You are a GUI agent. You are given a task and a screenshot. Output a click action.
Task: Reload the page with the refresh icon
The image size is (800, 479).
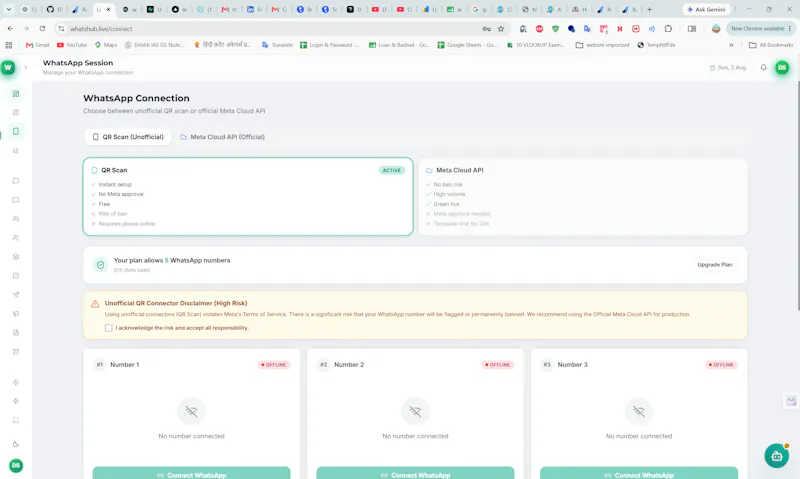42,29
